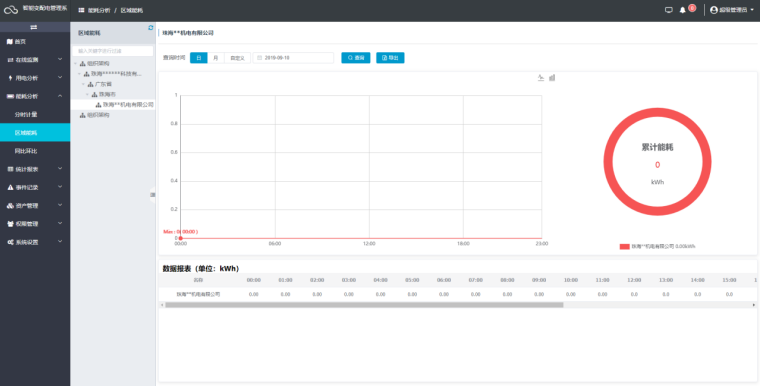Click the 能耗分析 battery icon

pos(10,96)
